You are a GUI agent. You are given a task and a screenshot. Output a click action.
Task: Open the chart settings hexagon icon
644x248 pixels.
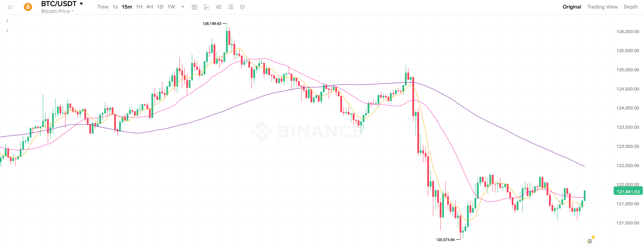click(242, 7)
